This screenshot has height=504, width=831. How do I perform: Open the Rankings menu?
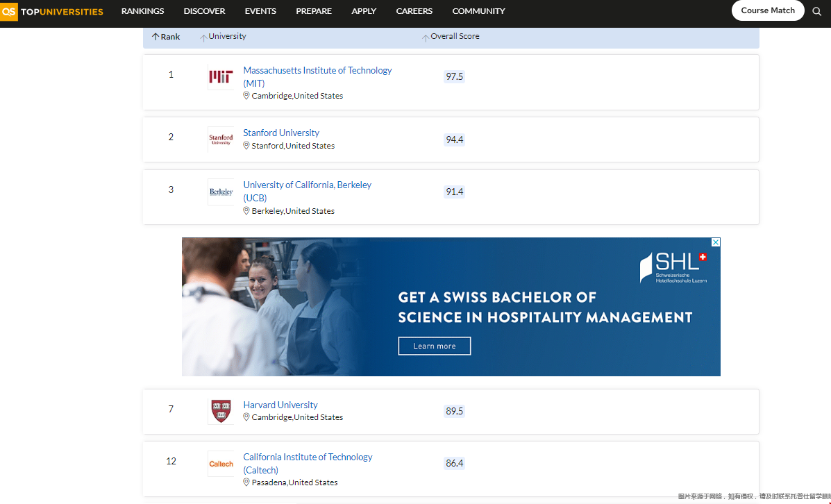click(142, 11)
